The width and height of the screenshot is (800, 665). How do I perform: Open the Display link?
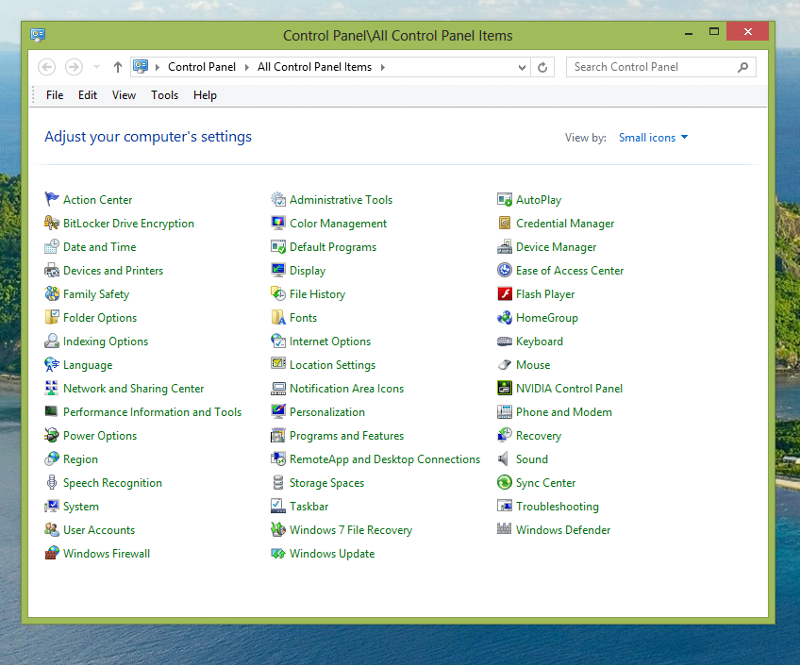pos(307,270)
